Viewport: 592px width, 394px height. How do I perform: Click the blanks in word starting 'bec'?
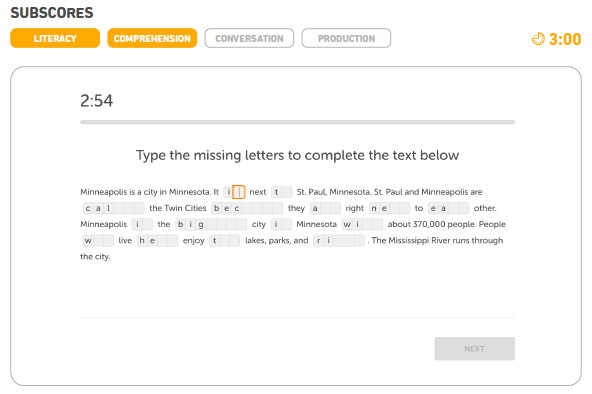pyautogui.click(x=262, y=208)
